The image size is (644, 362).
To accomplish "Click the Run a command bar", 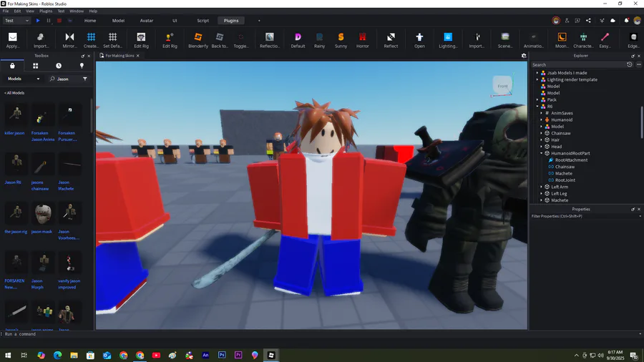I will tap(321, 334).
